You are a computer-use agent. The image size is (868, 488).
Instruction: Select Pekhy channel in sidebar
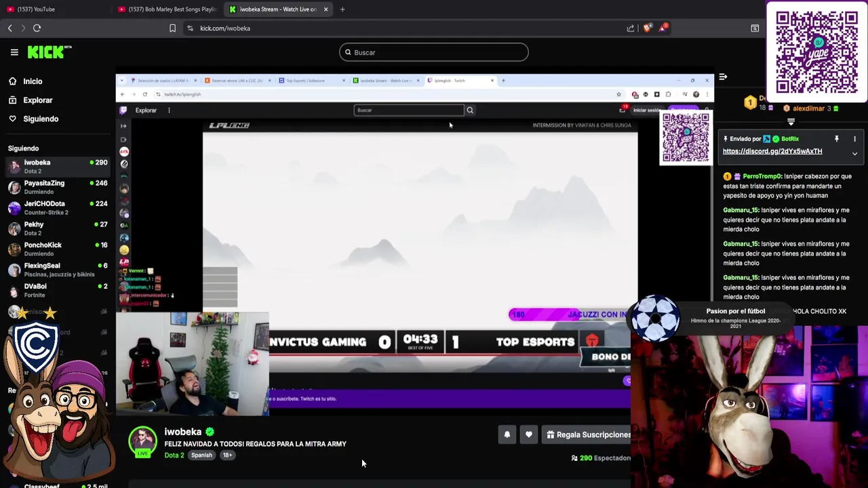(58, 228)
